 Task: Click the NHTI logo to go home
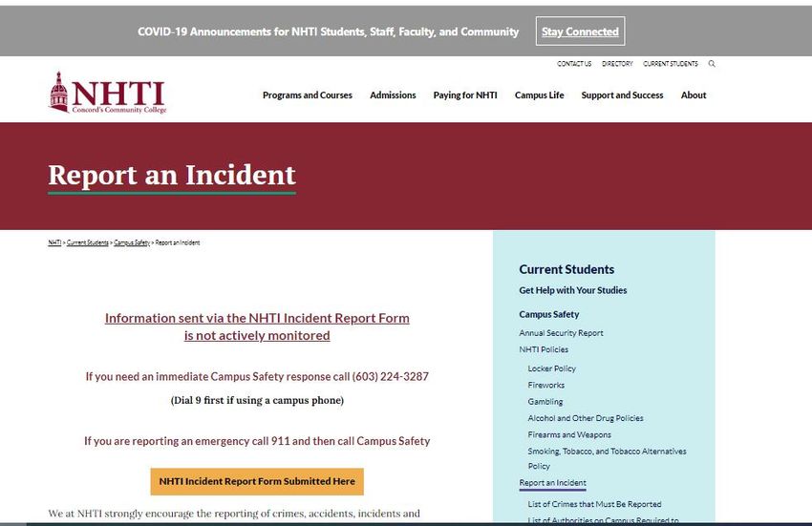pos(108,93)
